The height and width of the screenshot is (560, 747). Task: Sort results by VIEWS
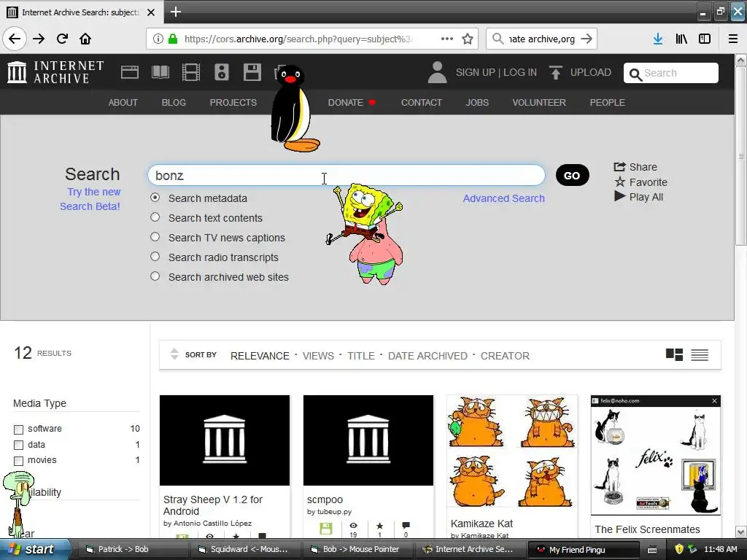(318, 356)
